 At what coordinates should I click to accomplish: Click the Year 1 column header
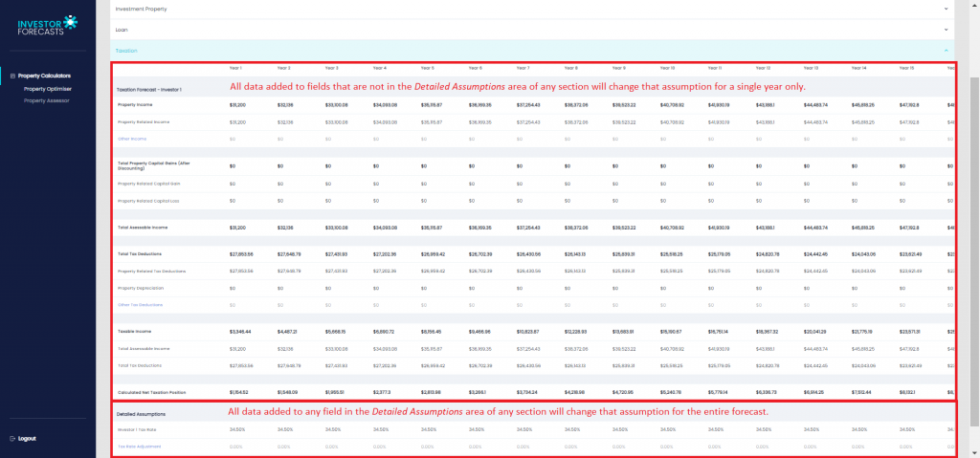pyautogui.click(x=235, y=68)
